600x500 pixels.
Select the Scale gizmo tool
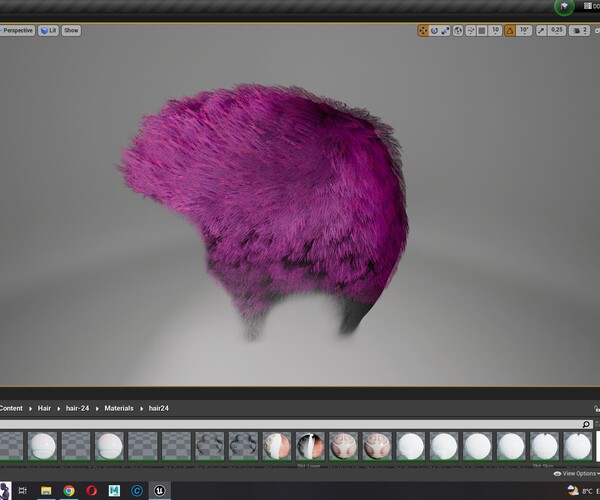(445, 31)
